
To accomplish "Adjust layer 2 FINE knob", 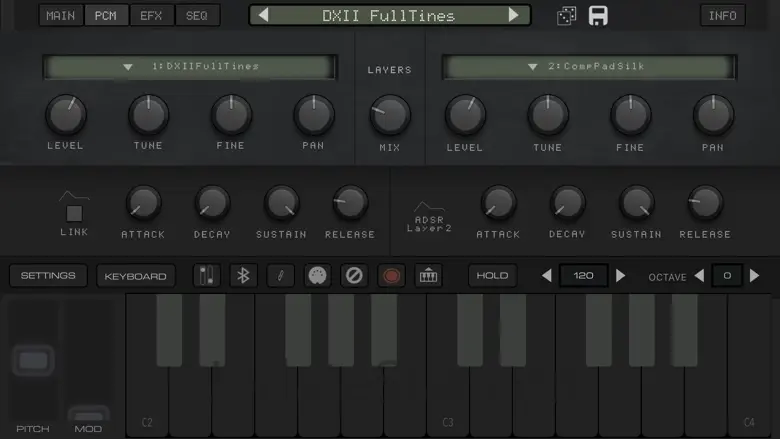I will [x=630, y=115].
